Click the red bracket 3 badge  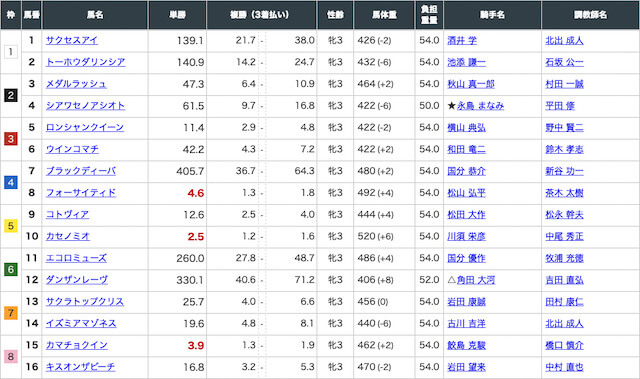coord(11,139)
